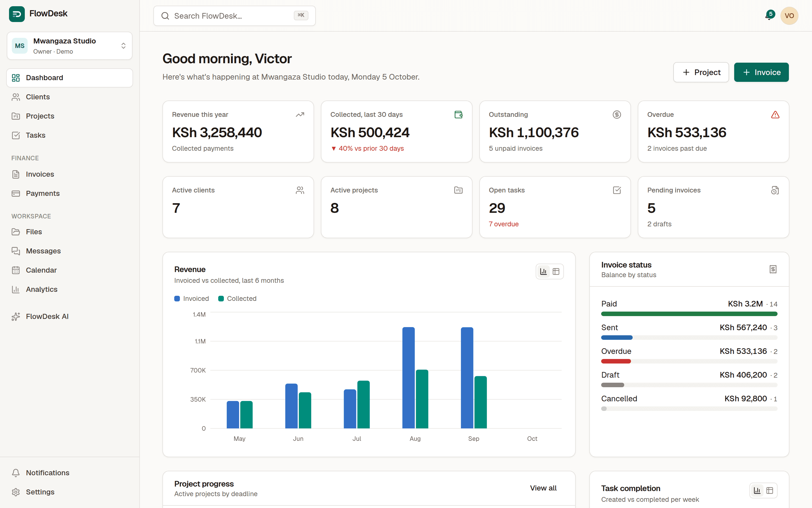The image size is (812, 508).
Task: Click the Projects folder icon in the sidebar
Action: [x=16, y=116]
